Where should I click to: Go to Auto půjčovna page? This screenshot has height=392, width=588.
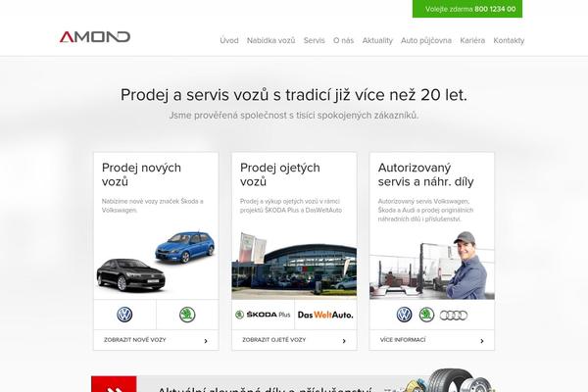click(426, 40)
